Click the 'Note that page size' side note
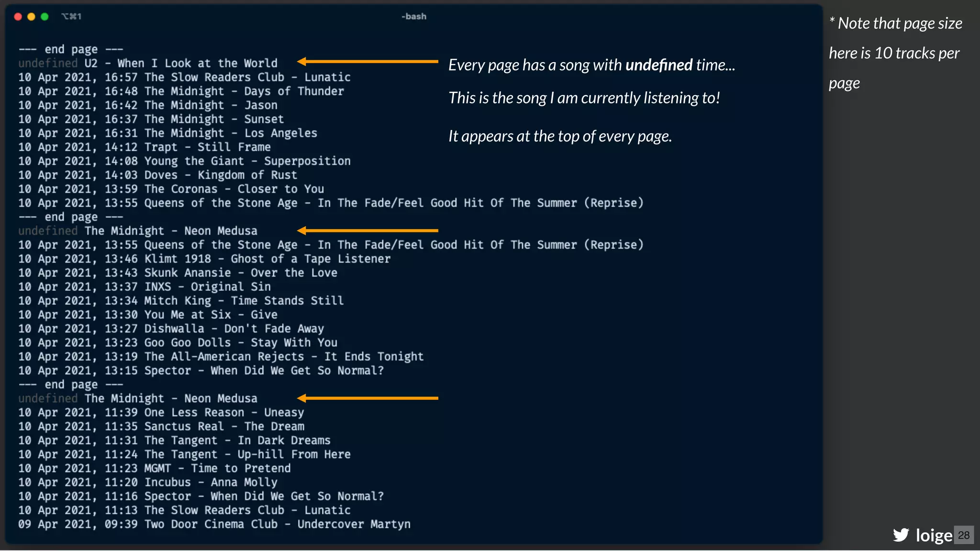The height and width of the screenshot is (551, 980). pos(896,53)
